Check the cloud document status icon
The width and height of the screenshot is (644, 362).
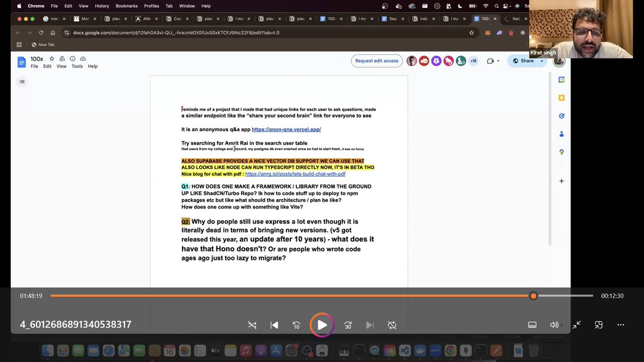(x=83, y=58)
